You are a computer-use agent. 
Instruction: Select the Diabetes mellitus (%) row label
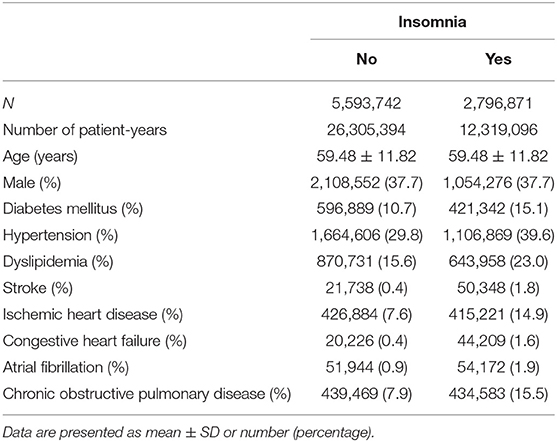click(73, 209)
